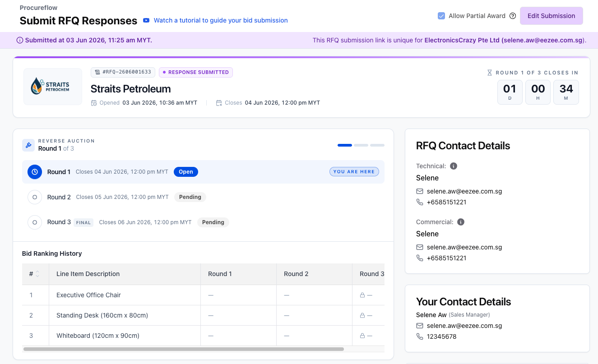Click the Selene Aw contact name

click(431, 315)
